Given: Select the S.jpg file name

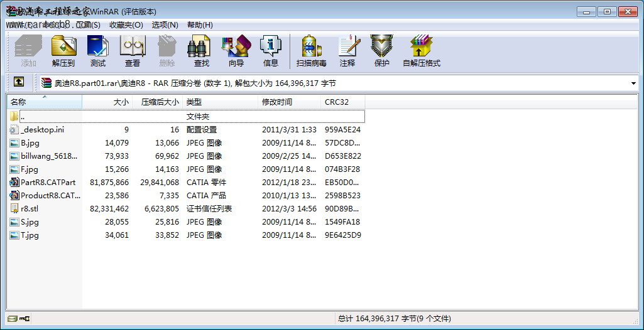Looking at the screenshot, I should coord(30,221).
